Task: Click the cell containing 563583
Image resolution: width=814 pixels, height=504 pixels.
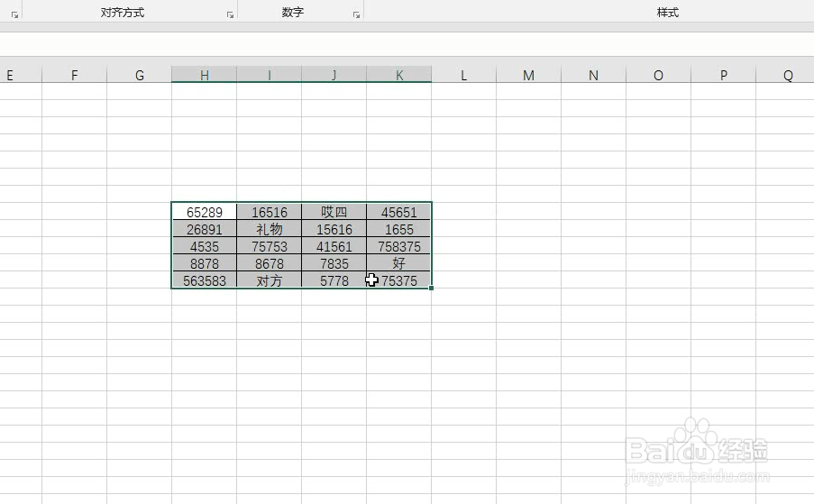Action: (204, 279)
